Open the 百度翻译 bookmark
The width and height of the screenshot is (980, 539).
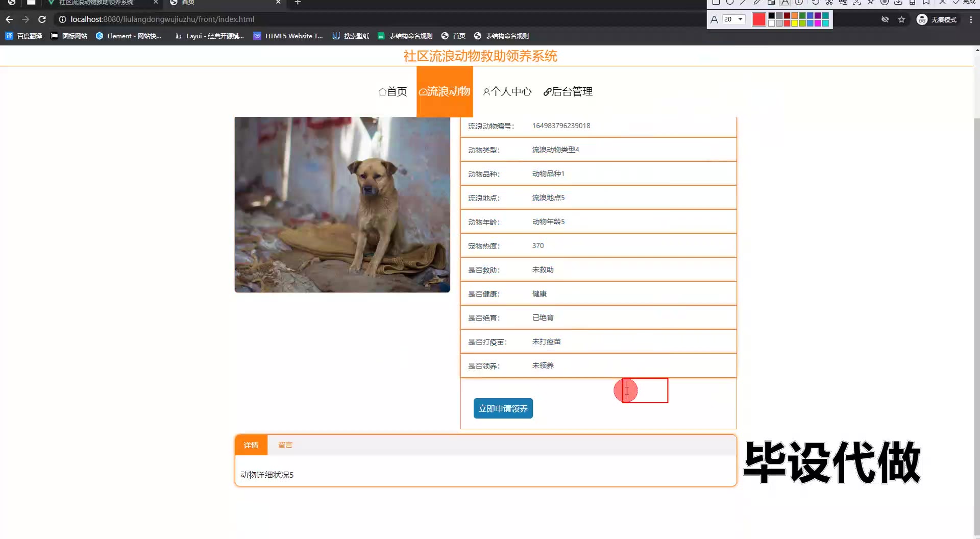click(x=24, y=36)
